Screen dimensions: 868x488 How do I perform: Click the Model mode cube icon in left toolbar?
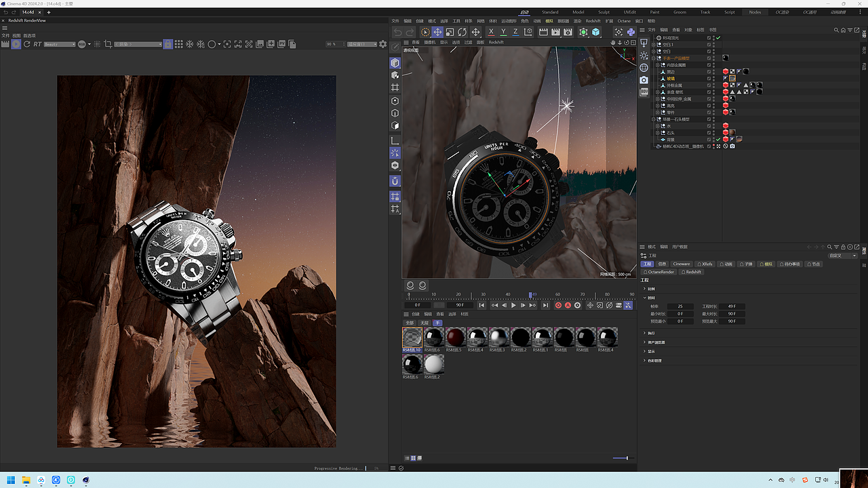tap(395, 63)
